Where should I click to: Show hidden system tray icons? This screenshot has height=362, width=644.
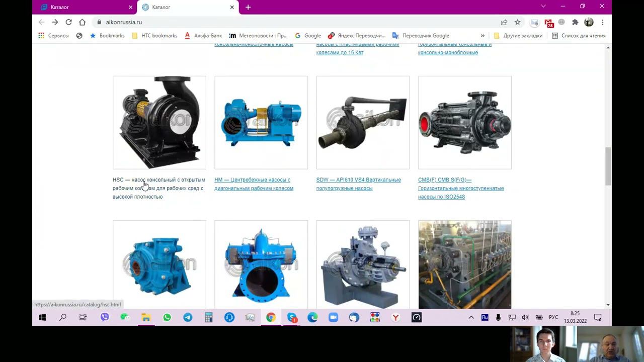(x=471, y=317)
